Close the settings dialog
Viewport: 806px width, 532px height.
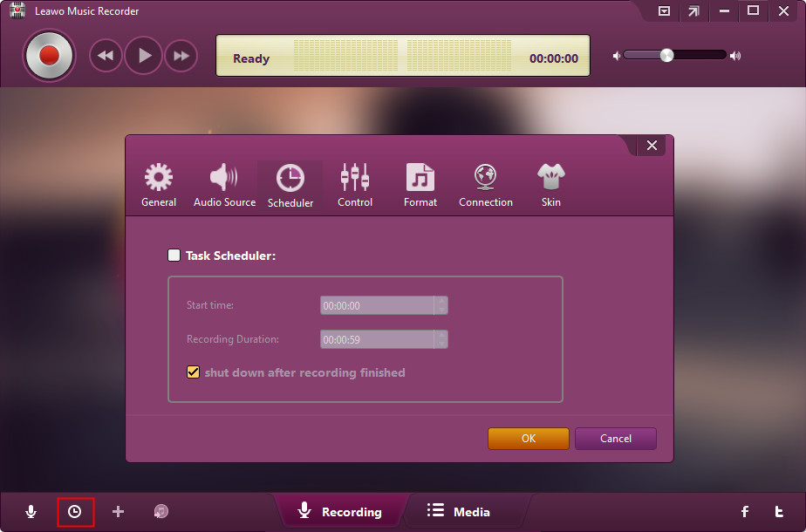[x=652, y=146]
